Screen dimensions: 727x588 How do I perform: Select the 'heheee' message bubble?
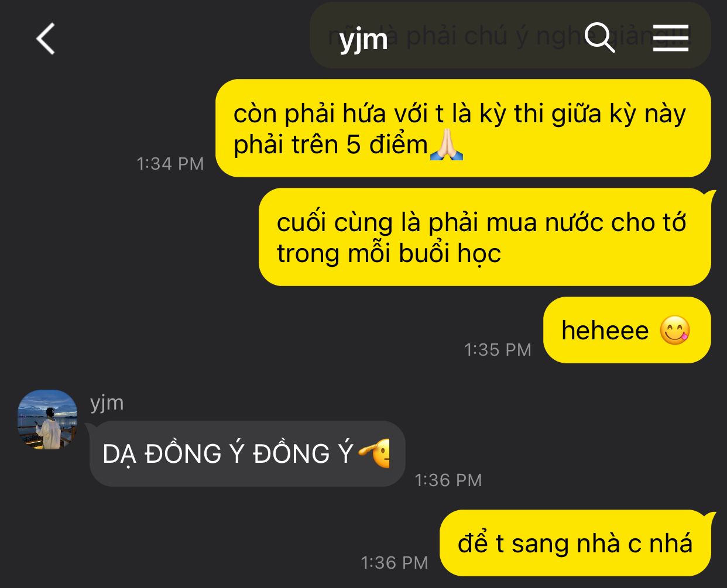click(627, 330)
